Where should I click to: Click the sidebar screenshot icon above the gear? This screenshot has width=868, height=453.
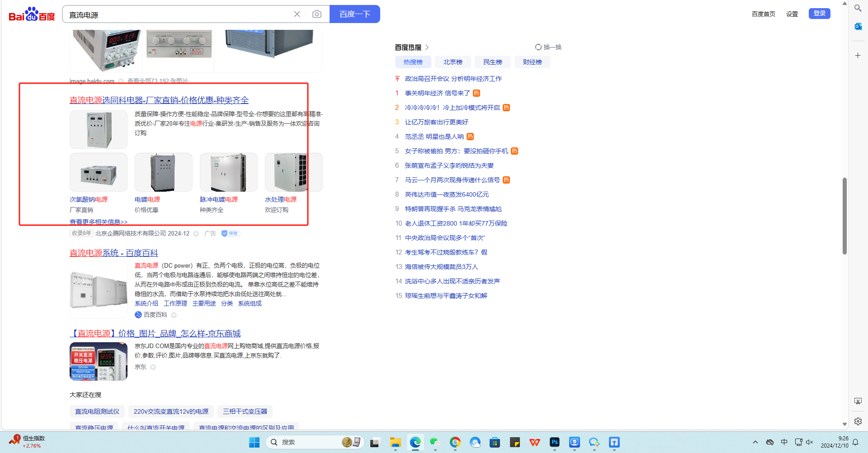click(x=858, y=401)
